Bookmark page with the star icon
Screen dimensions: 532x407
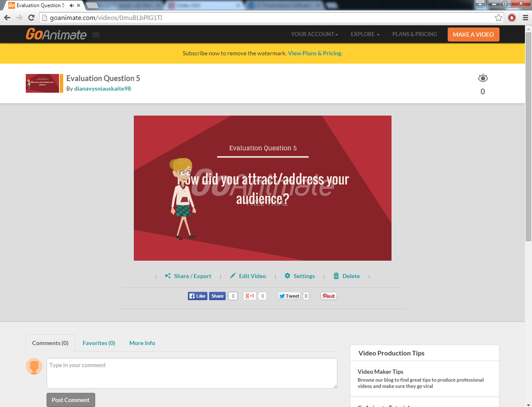pos(498,18)
